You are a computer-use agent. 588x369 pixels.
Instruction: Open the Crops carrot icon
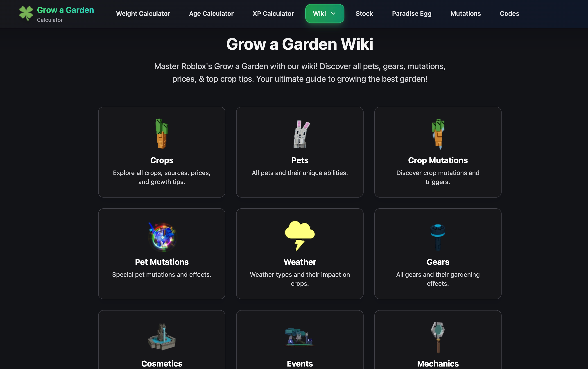(x=162, y=134)
